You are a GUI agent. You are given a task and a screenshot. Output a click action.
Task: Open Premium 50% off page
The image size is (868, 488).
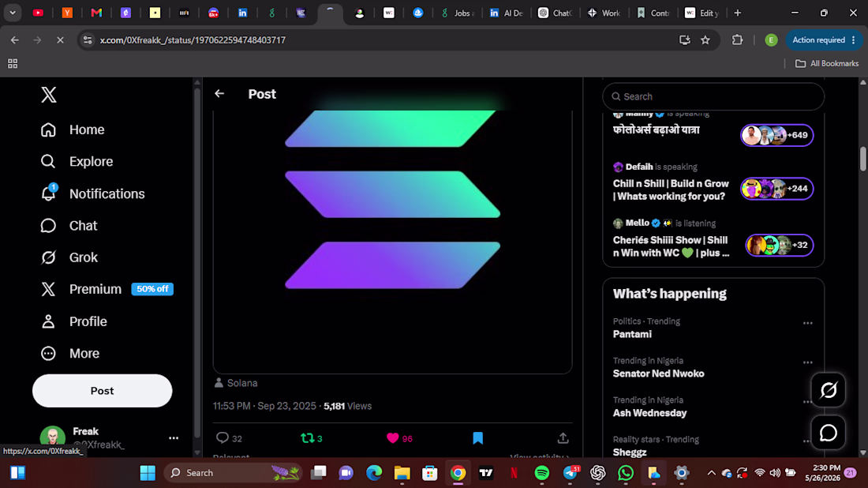tap(107, 289)
